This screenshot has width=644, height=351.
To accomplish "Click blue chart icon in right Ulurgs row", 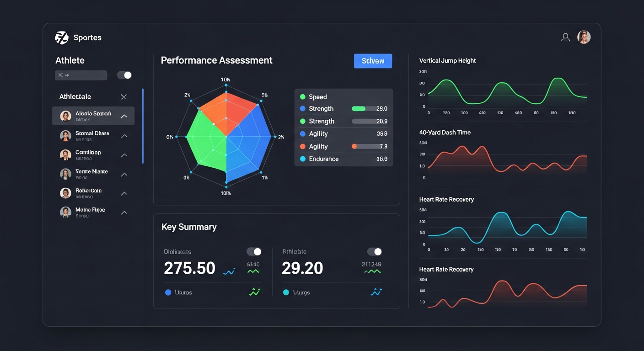I will tap(376, 292).
